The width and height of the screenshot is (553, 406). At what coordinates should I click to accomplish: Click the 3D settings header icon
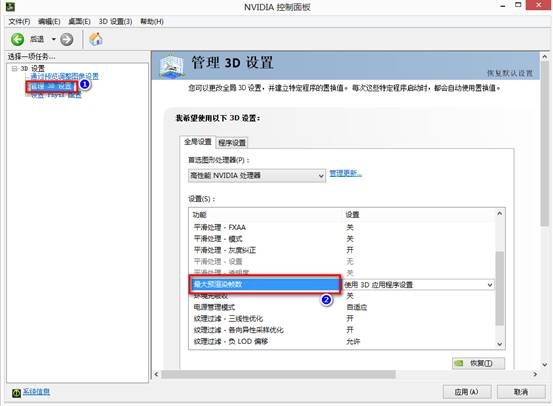point(171,66)
